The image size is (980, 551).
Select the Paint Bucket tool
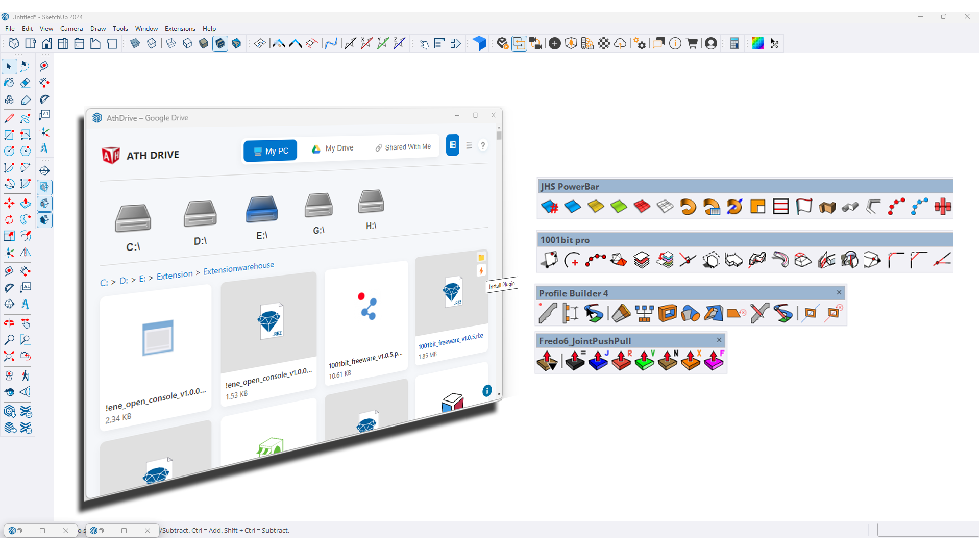point(9,83)
